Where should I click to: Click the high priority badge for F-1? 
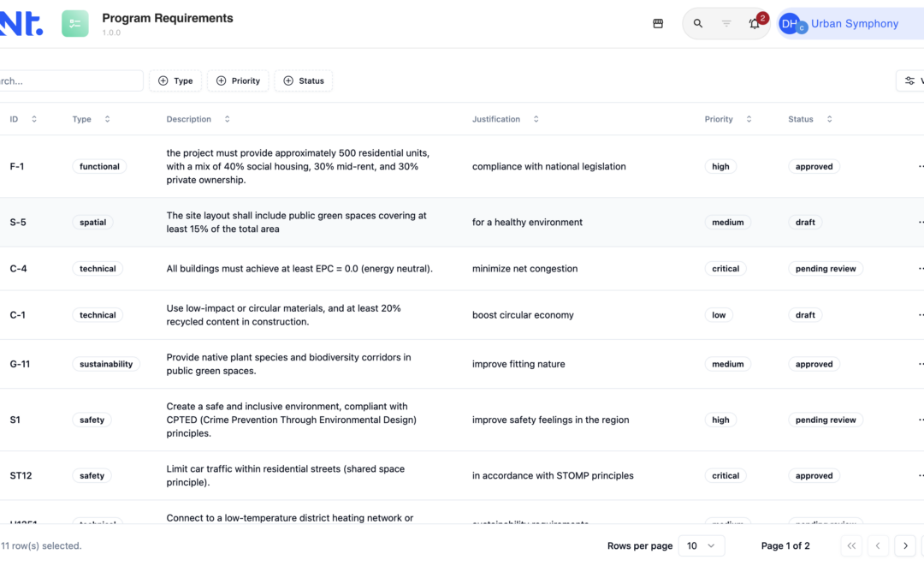(x=720, y=166)
